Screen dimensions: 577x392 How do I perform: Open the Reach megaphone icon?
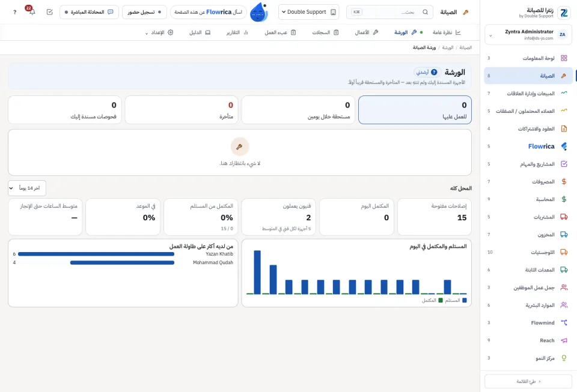pos(564,340)
